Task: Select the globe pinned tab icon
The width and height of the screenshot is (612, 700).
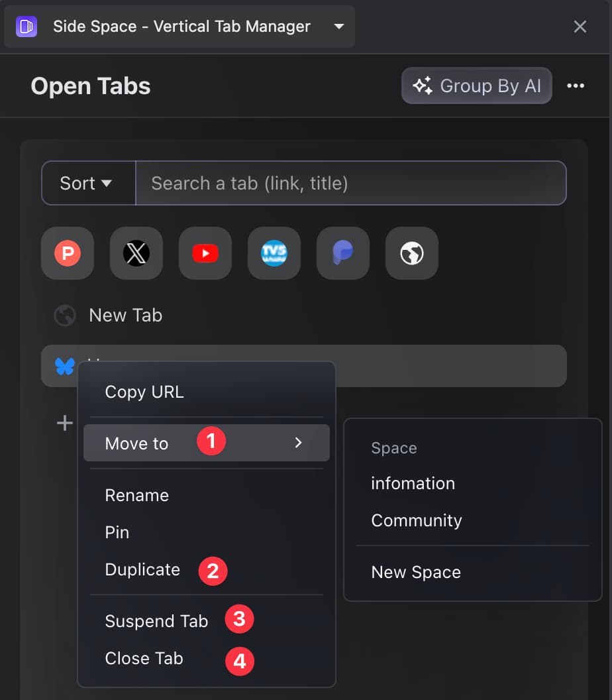Action: (411, 253)
